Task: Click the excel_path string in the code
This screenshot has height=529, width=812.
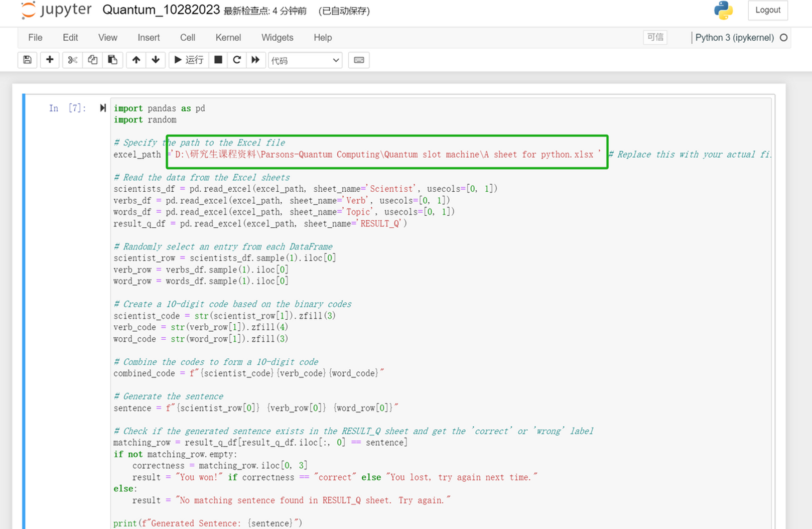Action: [x=386, y=154]
